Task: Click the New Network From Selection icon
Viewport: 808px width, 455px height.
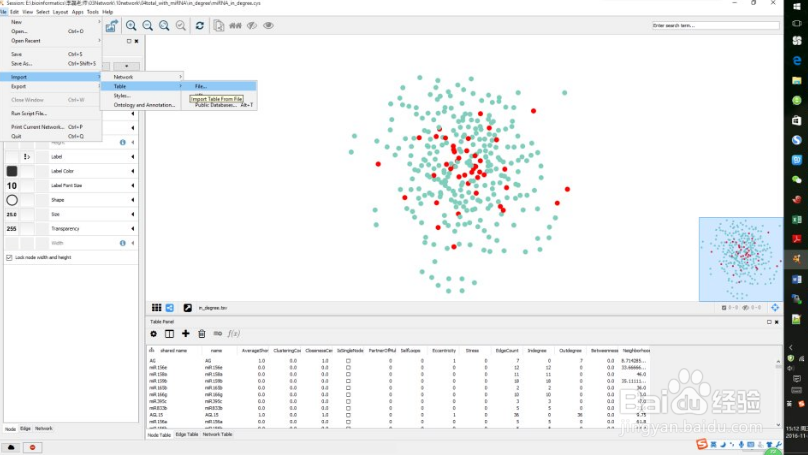Action: click(x=218, y=25)
